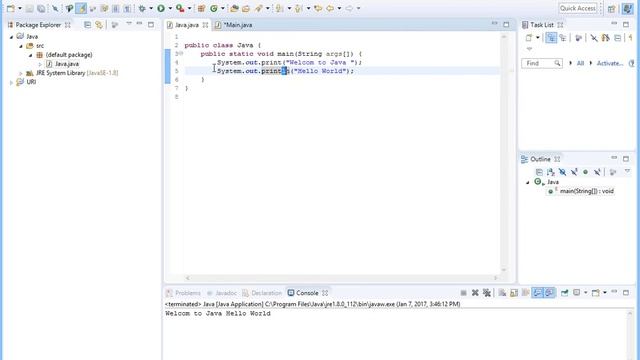The width and height of the screenshot is (640, 360).
Task: Collapse the Java project node
Action: (11, 37)
